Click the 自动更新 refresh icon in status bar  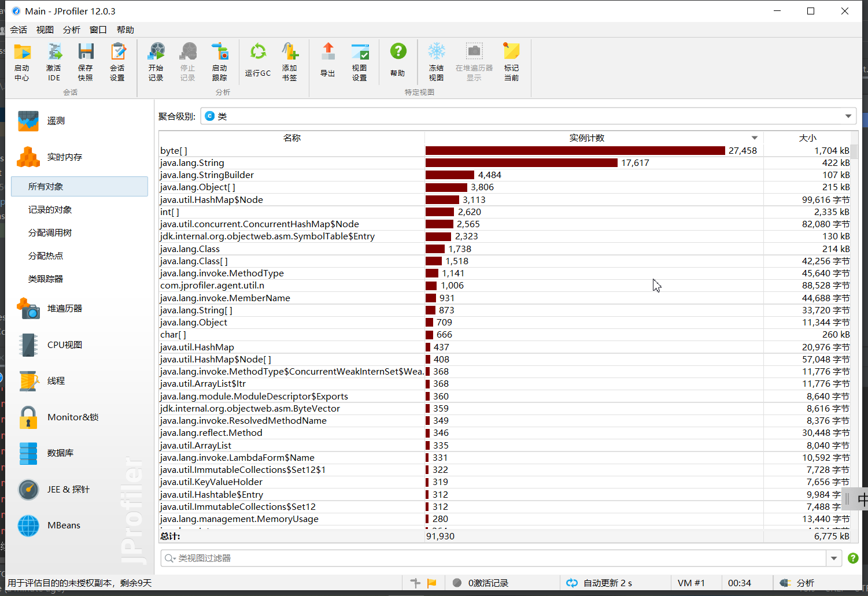(x=572, y=583)
